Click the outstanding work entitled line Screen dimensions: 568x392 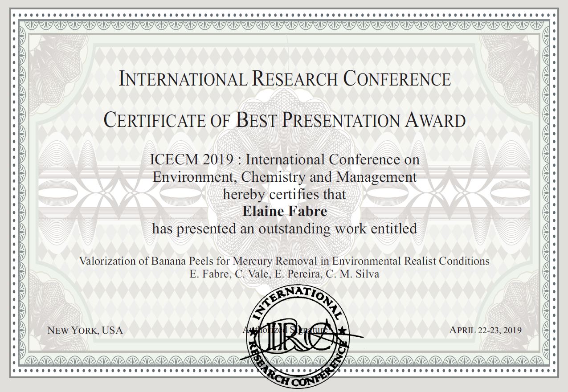(x=285, y=229)
